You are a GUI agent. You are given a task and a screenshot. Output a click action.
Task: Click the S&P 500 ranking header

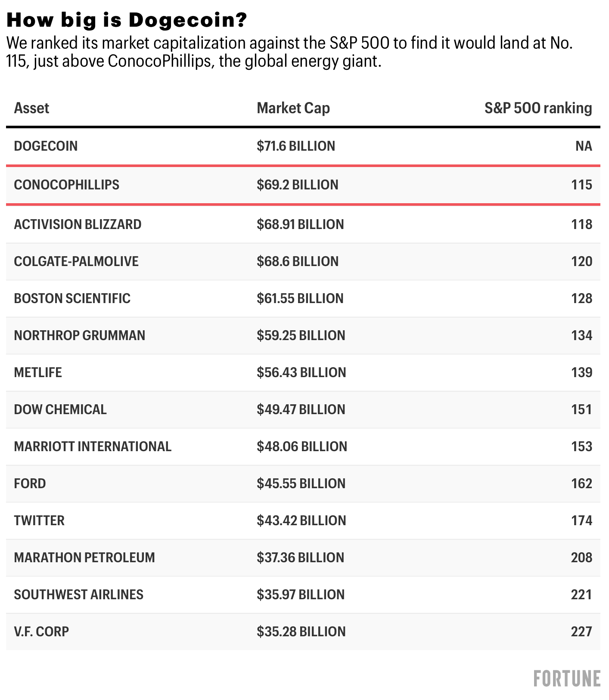point(538,108)
